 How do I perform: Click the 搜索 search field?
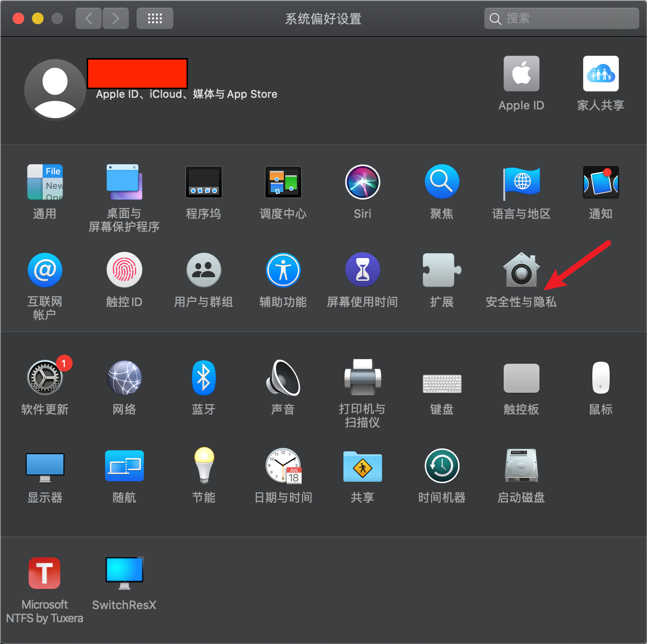[561, 18]
